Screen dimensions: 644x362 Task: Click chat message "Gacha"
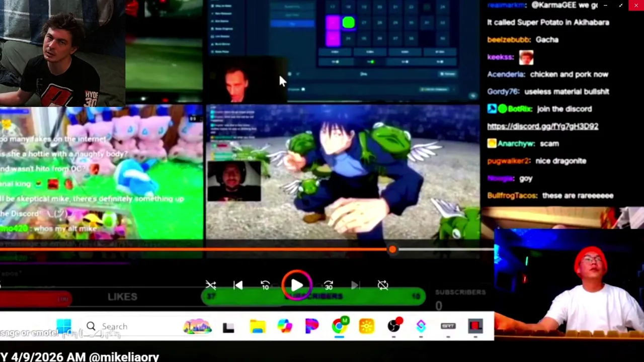tap(547, 40)
